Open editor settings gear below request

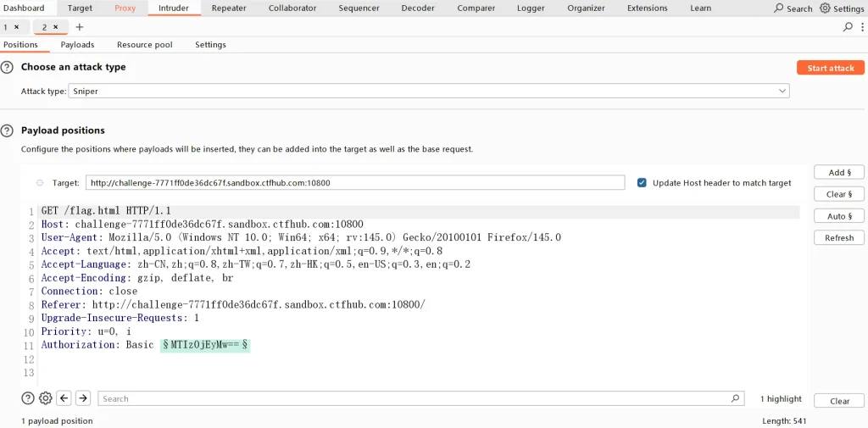tap(46, 398)
